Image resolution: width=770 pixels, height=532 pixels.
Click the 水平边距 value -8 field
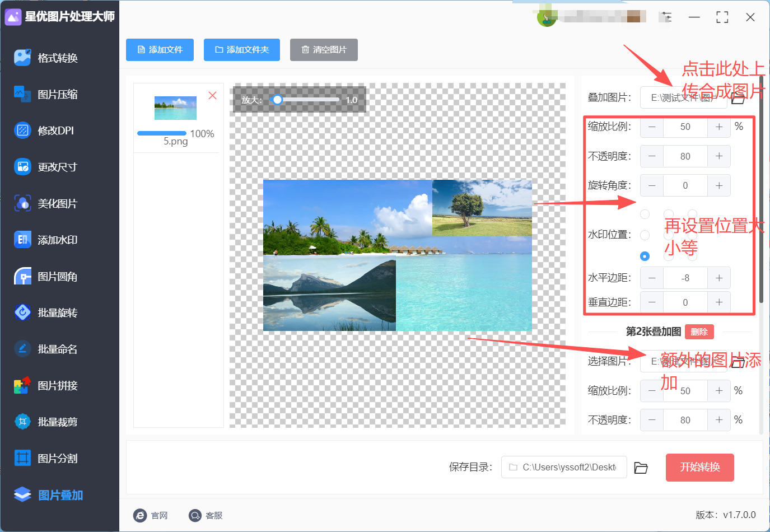[685, 278]
